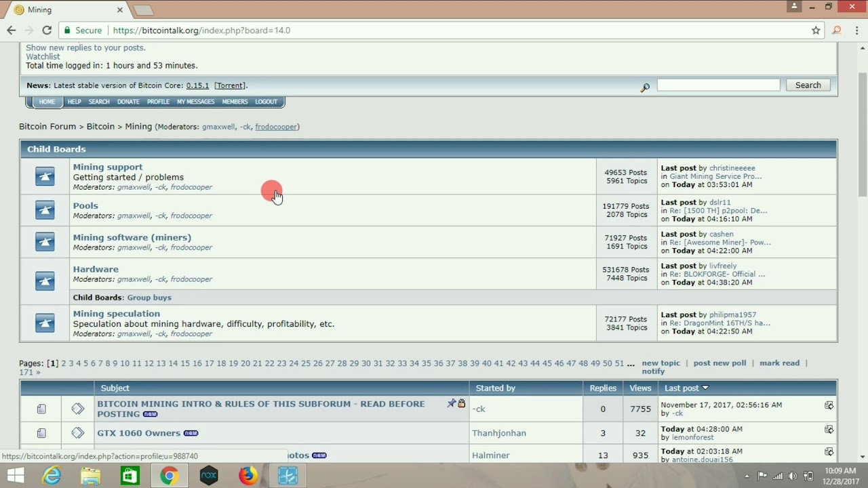The width and height of the screenshot is (868, 488).
Task: Open File Explorer from taskbar
Action: 91,476
